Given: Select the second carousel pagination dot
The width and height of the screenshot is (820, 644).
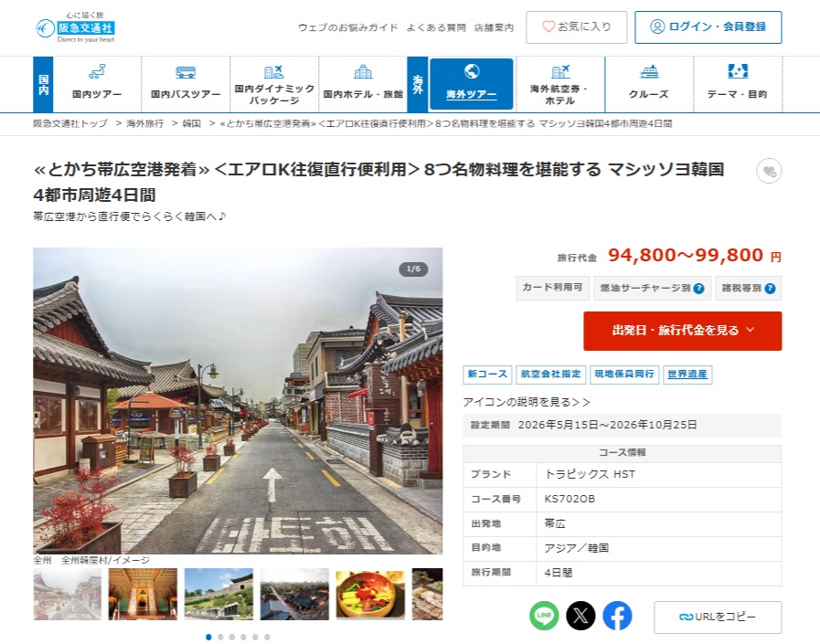Looking at the screenshot, I should pyautogui.click(x=219, y=638).
